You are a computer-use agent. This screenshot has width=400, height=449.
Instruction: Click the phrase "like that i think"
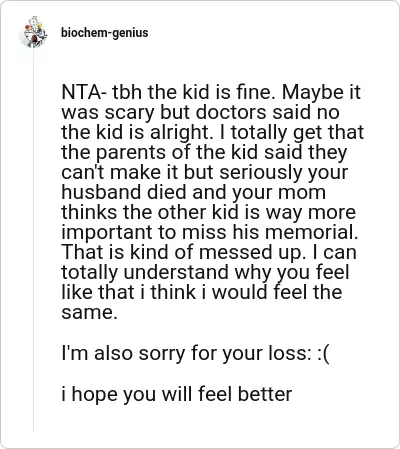(128, 292)
